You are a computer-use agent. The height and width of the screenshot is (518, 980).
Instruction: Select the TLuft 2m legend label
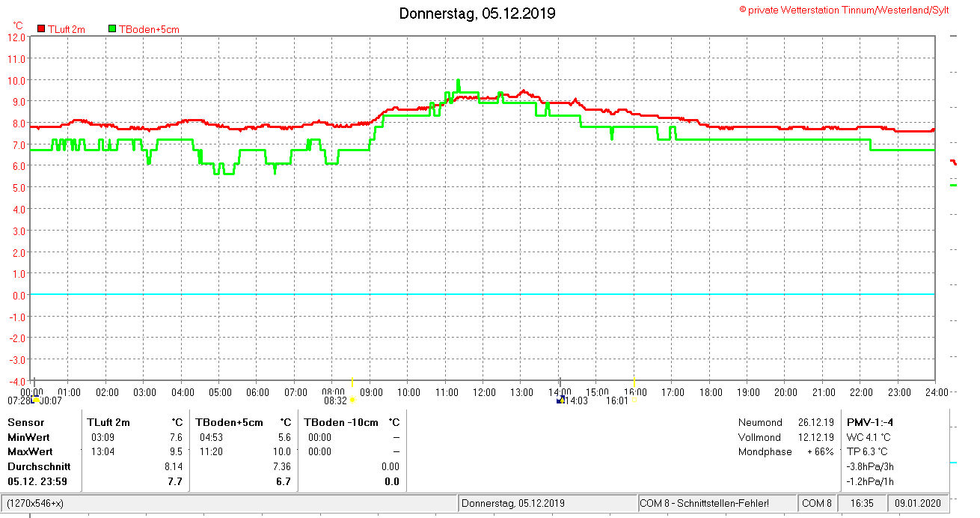[67, 29]
